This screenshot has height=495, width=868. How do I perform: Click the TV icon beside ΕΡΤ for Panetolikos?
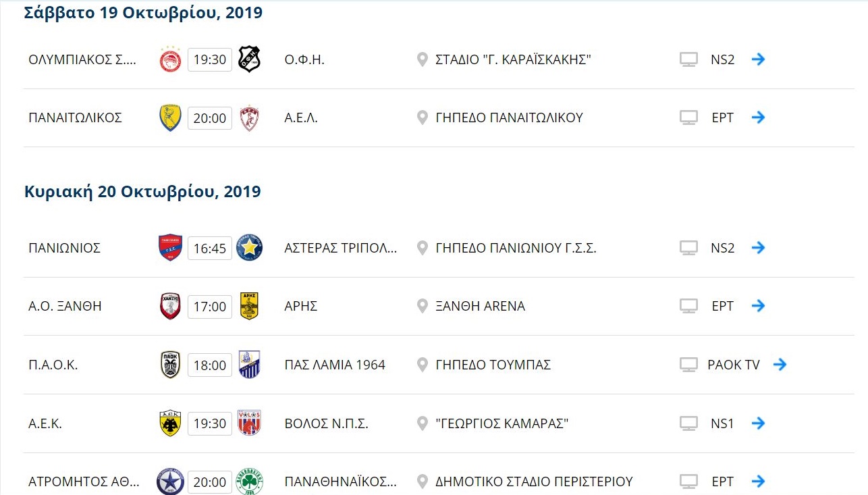(x=688, y=118)
